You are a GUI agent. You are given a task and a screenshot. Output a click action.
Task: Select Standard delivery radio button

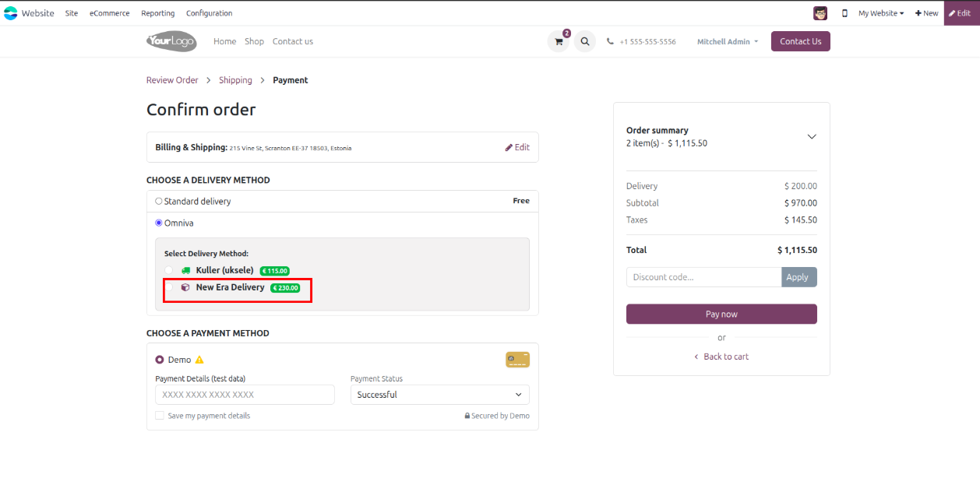(x=159, y=201)
